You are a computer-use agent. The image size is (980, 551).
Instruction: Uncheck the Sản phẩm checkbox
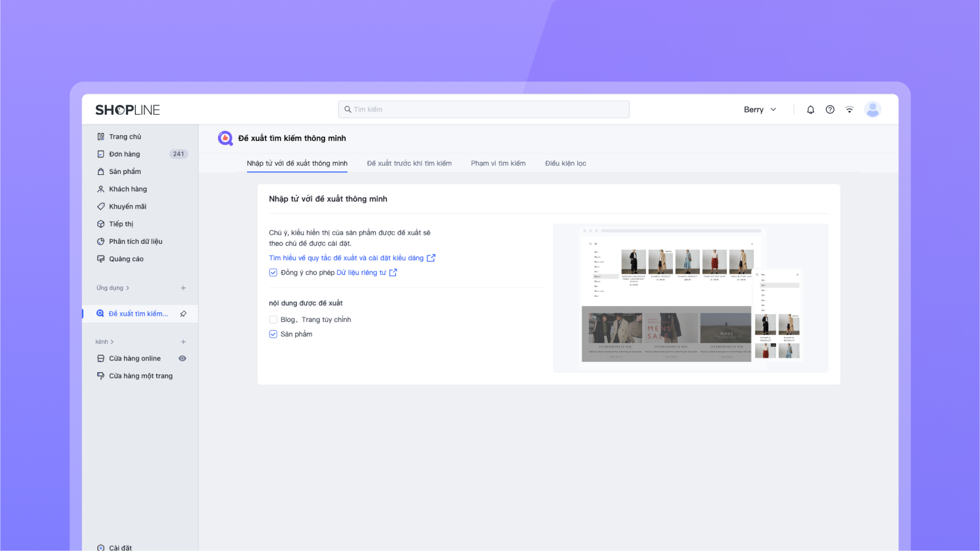273,334
